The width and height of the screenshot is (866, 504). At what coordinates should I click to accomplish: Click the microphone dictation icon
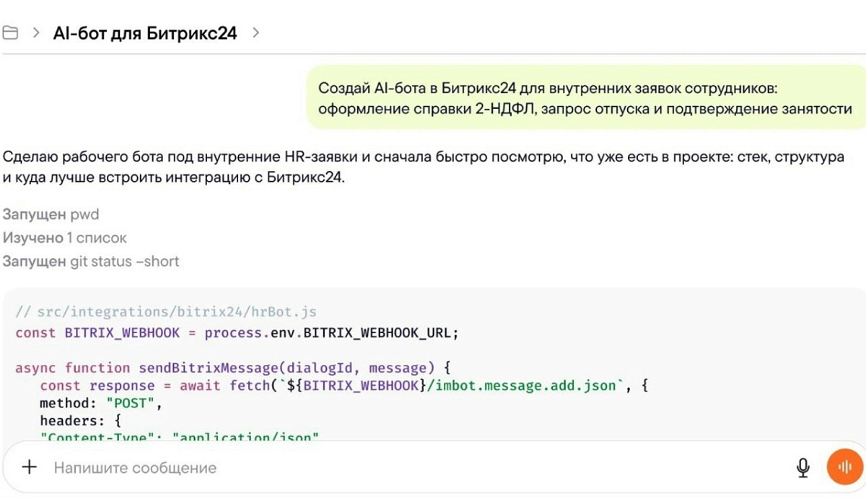pos(802,468)
